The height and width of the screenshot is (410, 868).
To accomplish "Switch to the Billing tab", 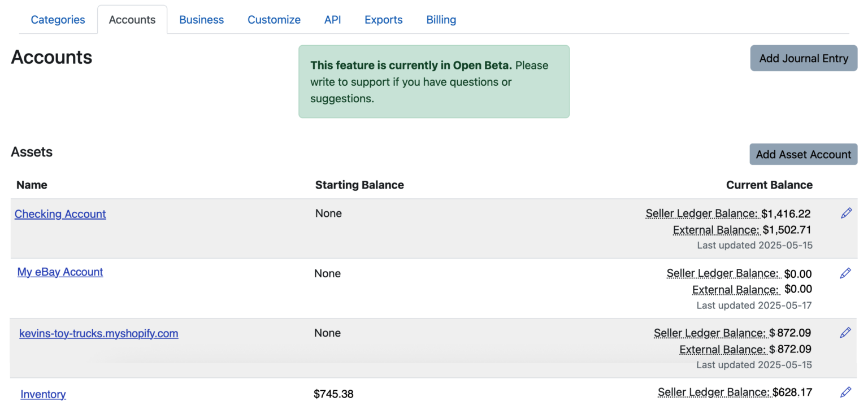I will click(x=441, y=19).
